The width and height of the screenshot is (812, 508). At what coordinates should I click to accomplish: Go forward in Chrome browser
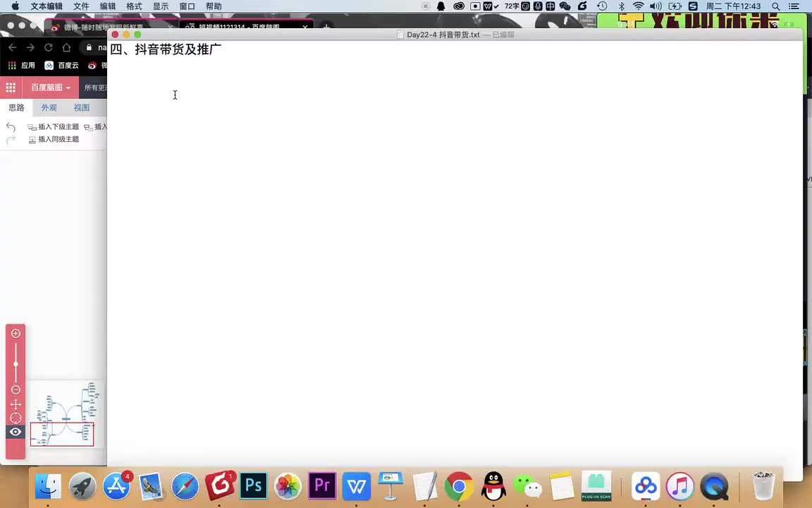coord(30,48)
